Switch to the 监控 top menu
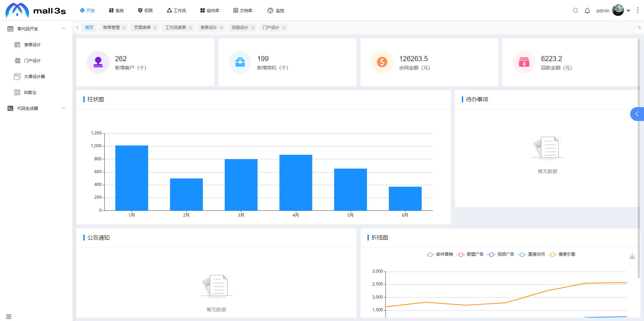This screenshot has width=644, height=321. pyautogui.click(x=276, y=10)
